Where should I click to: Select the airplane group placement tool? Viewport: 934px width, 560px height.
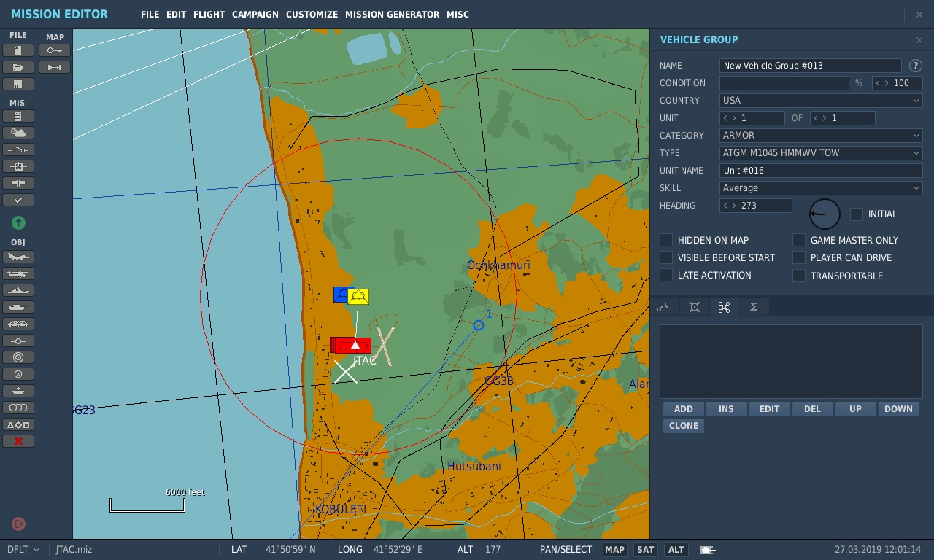click(18, 257)
